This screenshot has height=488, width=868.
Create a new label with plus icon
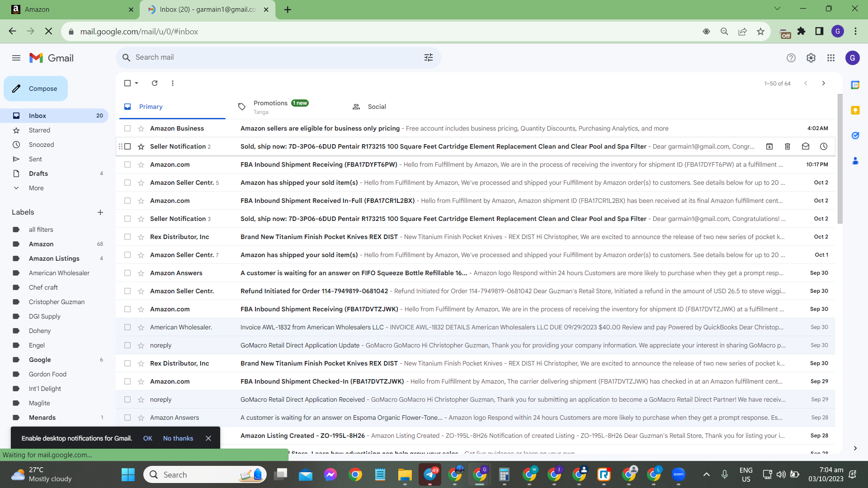(100, 212)
